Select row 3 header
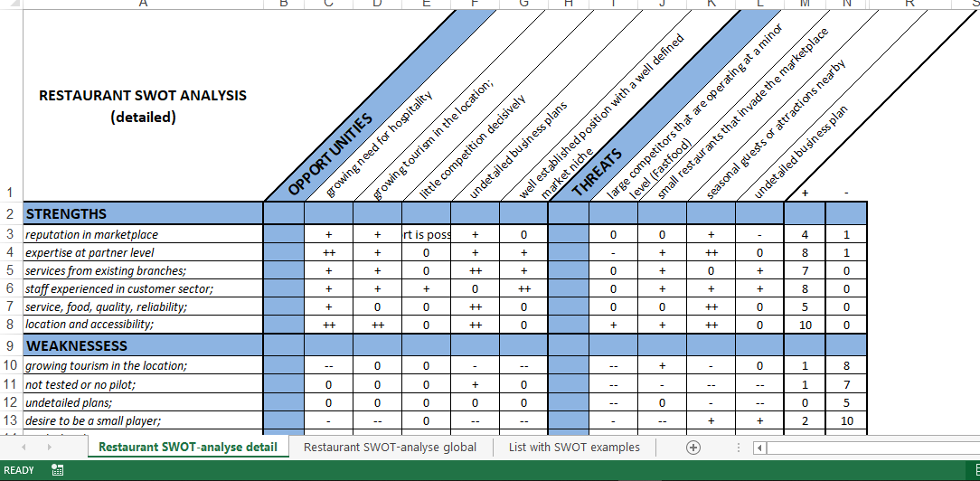 pos(11,234)
